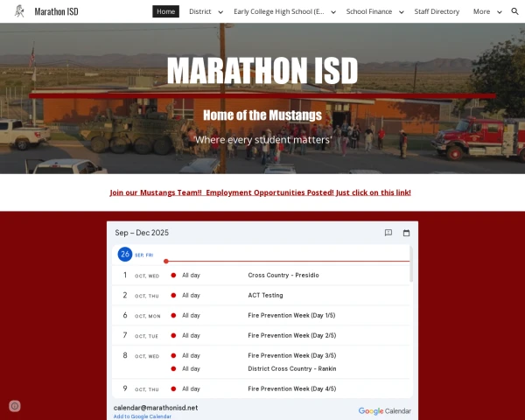This screenshot has width=525, height=420.
Task: Open the More menu item
Action: pyautogui.click(x=481, y=11)
